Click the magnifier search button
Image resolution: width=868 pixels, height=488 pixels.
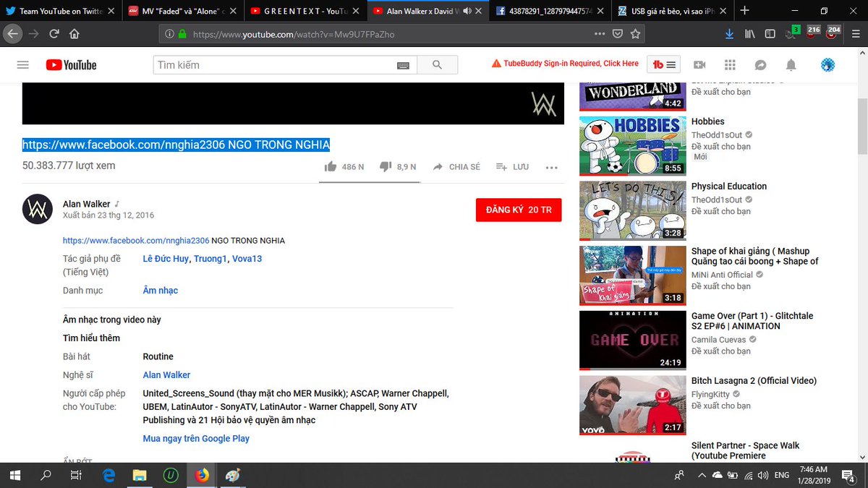coord(437,65)
